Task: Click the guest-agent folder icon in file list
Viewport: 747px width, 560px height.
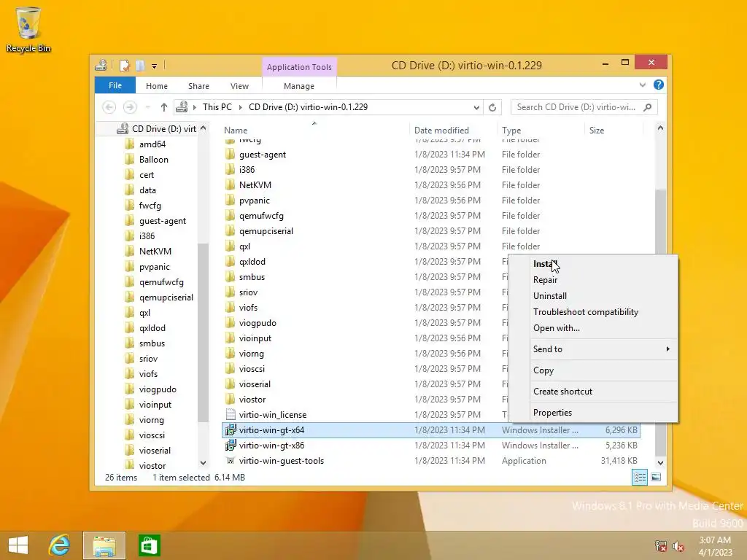Action: 230,155
